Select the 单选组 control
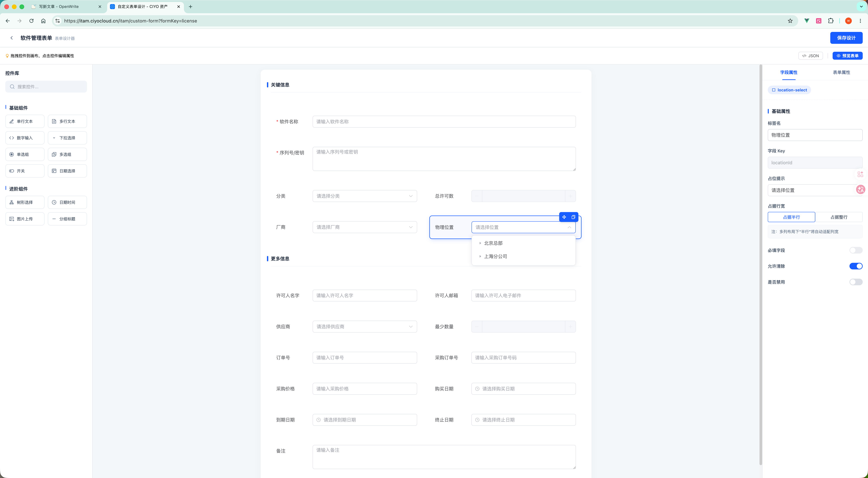868x478 pixels. point(25,154)
